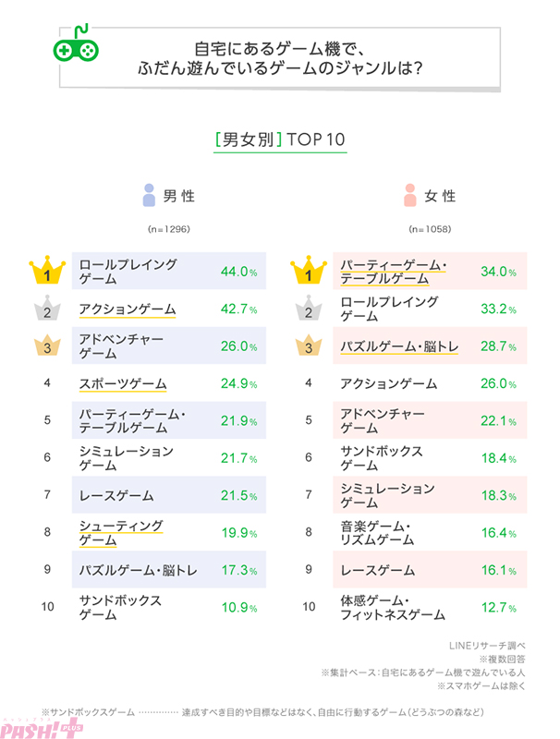Click the silver crown in the men's ranking
This screenshot has height=739, width=560.
tap(45, 309)
